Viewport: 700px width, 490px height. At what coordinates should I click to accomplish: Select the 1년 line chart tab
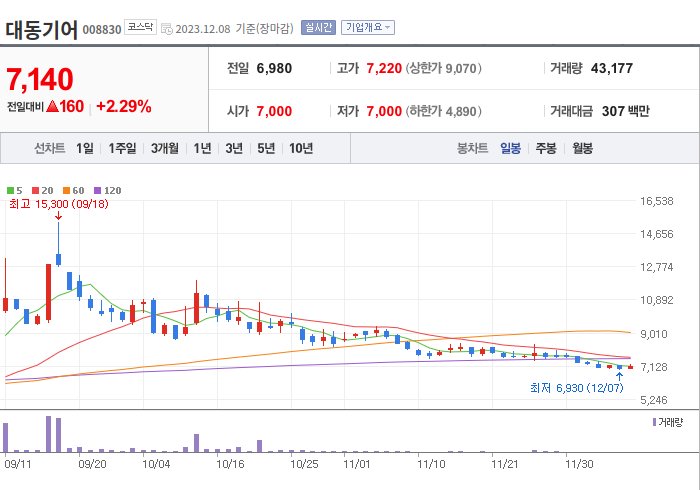click(202, 148)
